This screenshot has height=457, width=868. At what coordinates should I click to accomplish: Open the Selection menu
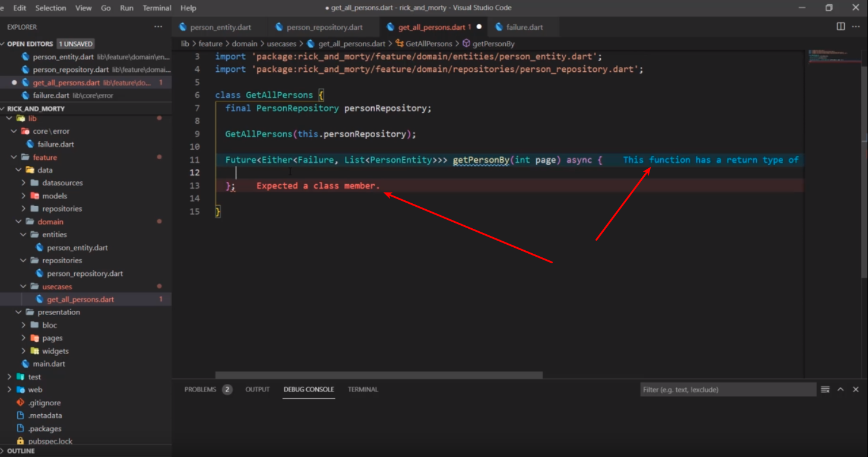(x=50, y=8)
